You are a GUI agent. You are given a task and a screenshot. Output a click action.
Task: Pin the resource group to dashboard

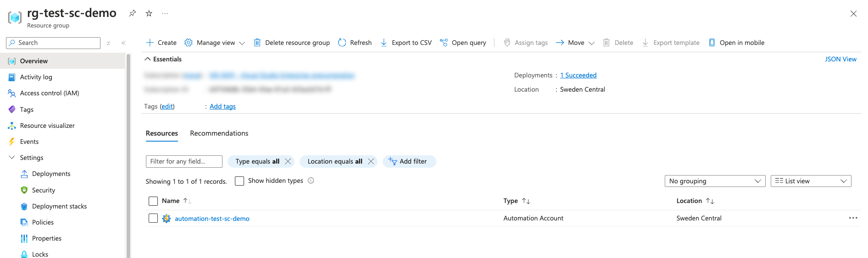pos(132,13)
